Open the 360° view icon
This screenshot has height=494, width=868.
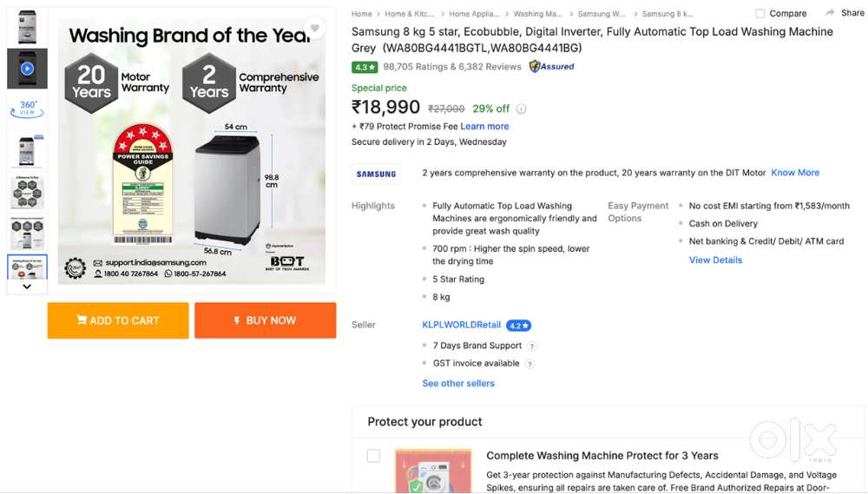[x=27, y=109]
